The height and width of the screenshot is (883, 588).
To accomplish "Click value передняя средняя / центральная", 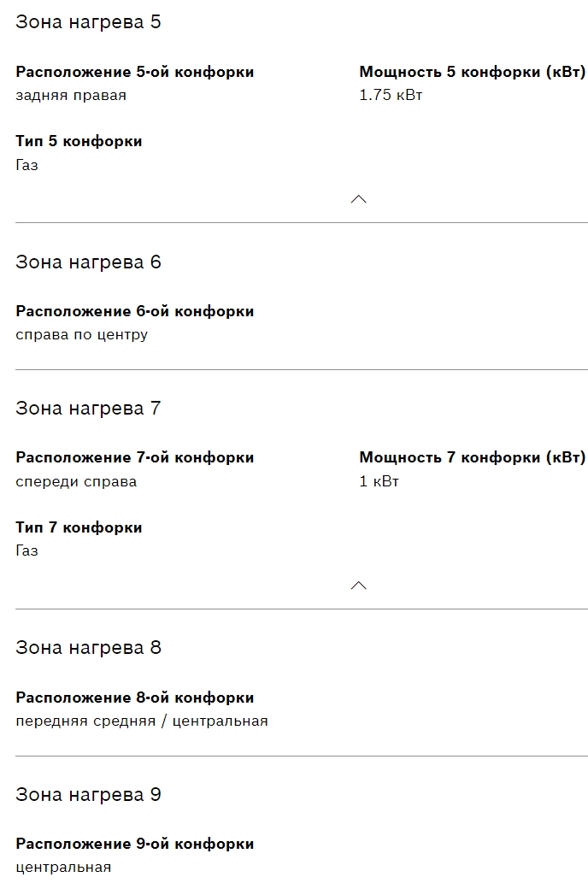I will click(142, 721).
